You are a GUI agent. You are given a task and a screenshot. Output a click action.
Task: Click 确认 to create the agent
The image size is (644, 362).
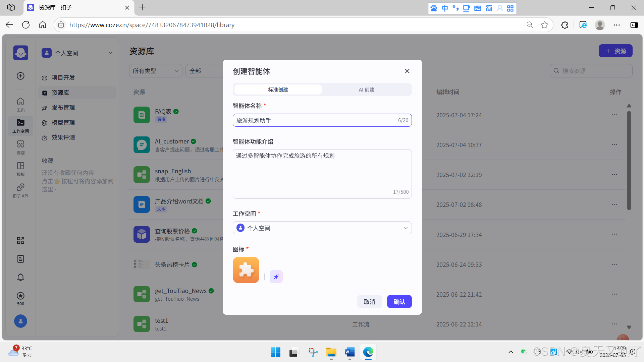click(x=399, y=302)
